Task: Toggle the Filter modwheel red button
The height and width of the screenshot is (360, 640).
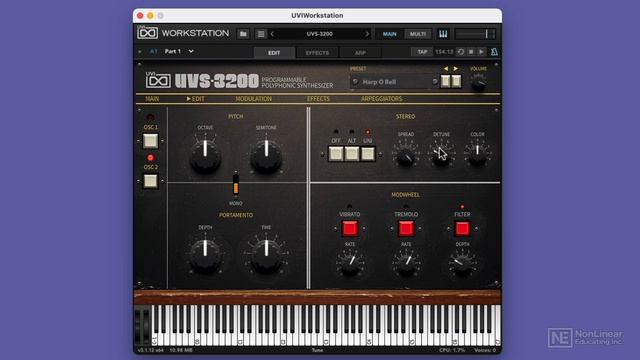Action: coord(462,229)
